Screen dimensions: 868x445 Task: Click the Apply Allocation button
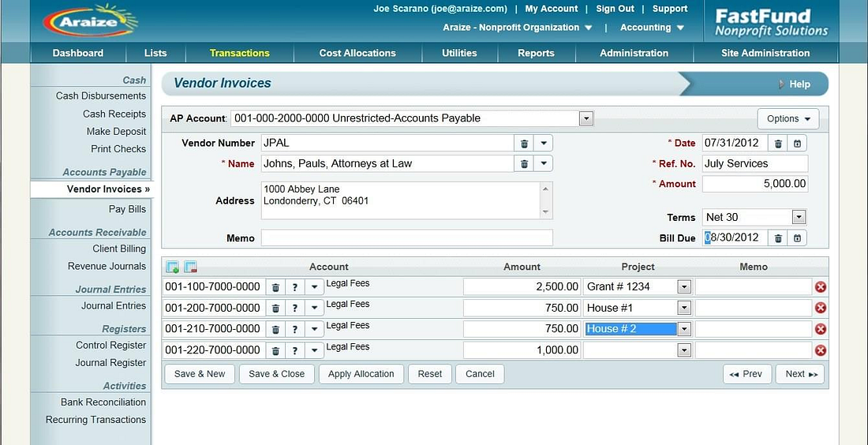(361, 374)
